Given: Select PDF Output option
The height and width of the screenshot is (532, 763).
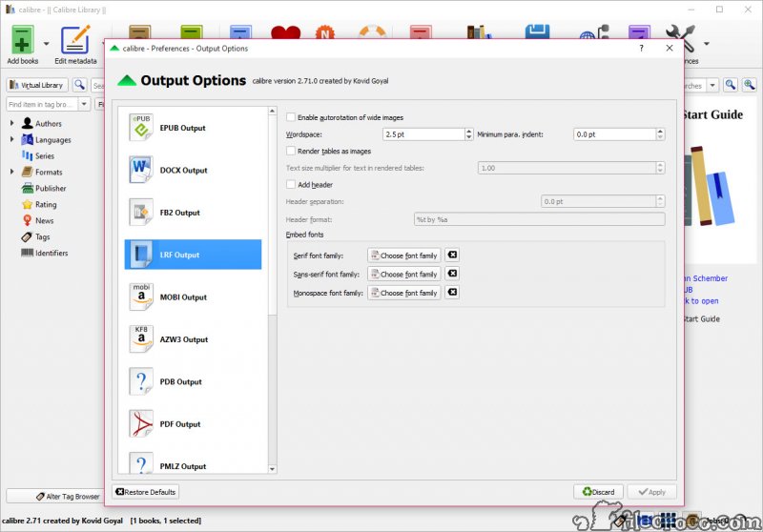Looking at the screenshot, I should click(194, 424).
